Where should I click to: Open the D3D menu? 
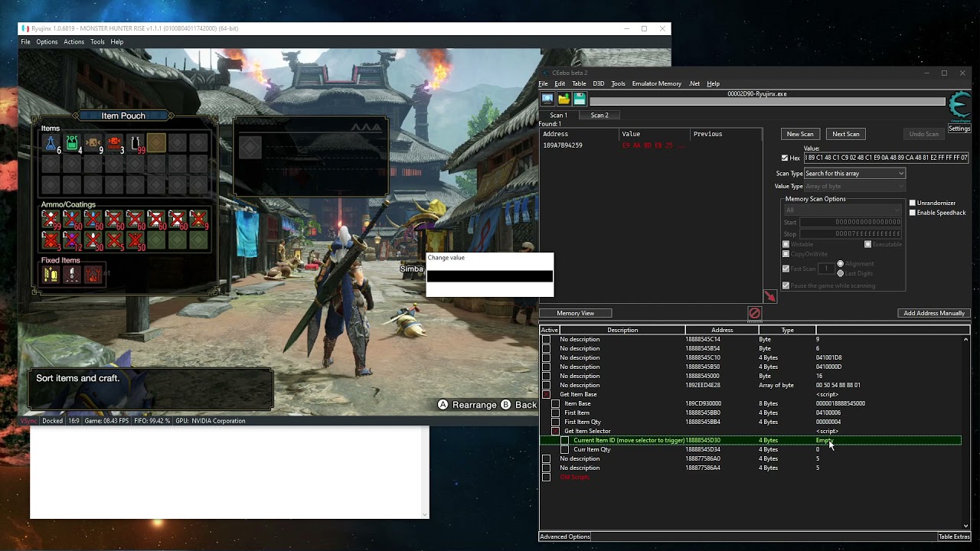598,83
